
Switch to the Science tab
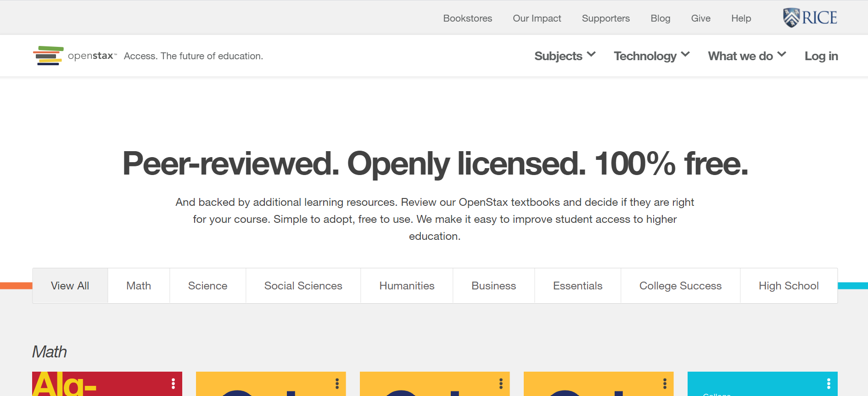pos(207,286)
